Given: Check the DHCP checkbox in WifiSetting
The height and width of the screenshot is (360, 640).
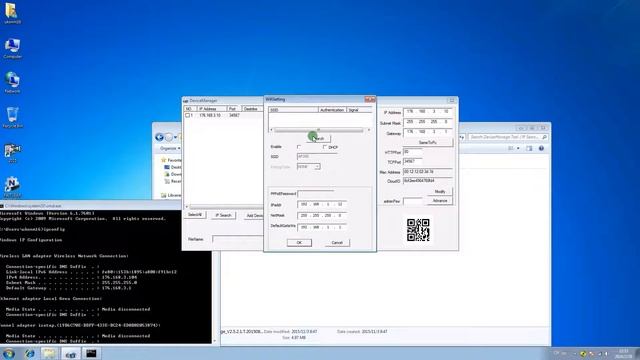Looking at the screenshot, I should (325, 147).
